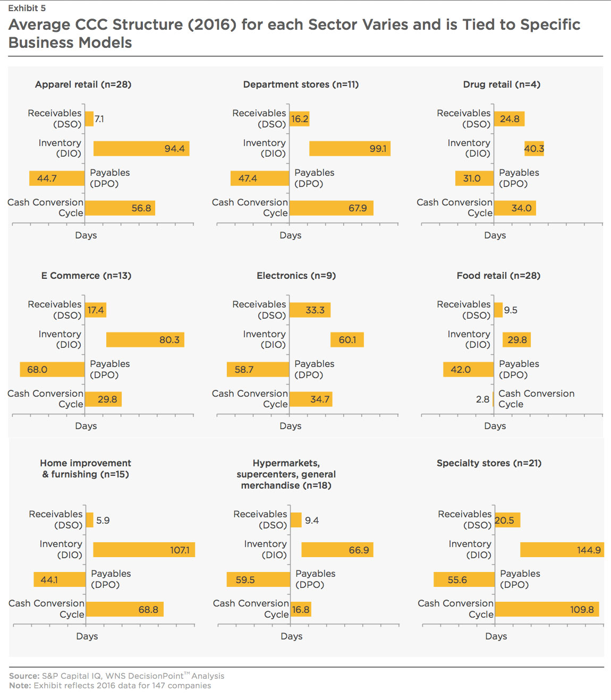Viewport: 611px width, 700px height.
Task: Select Specialty stores 109.8 cash cycle bar
Action: tap(547, 609)
